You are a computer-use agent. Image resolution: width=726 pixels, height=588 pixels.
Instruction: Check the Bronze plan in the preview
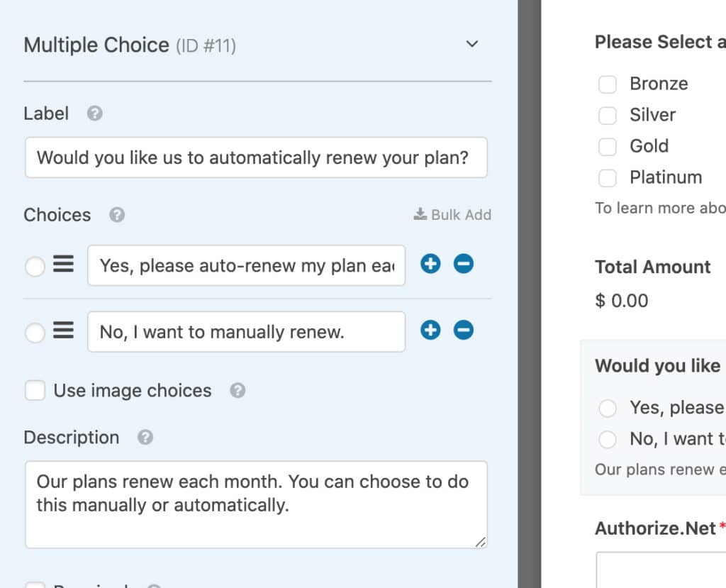tap(608, 84)
